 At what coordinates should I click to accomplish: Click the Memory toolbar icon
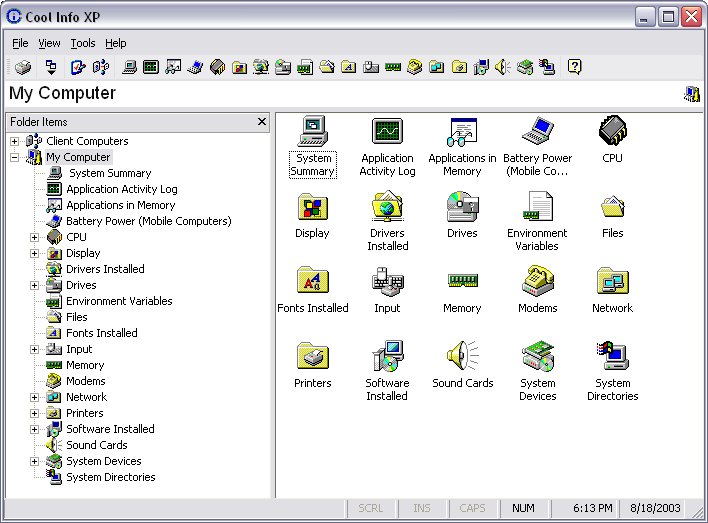click(393, 67)
